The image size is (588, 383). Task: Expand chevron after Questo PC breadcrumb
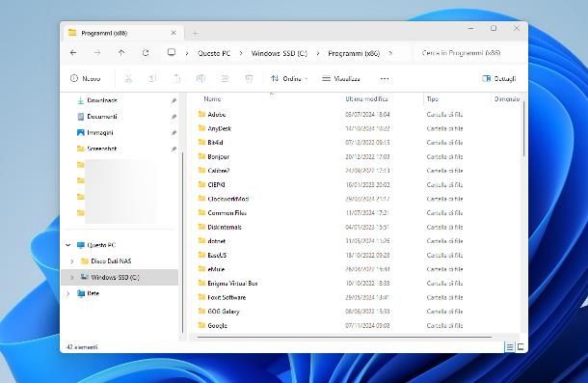[x=241, y=53]
